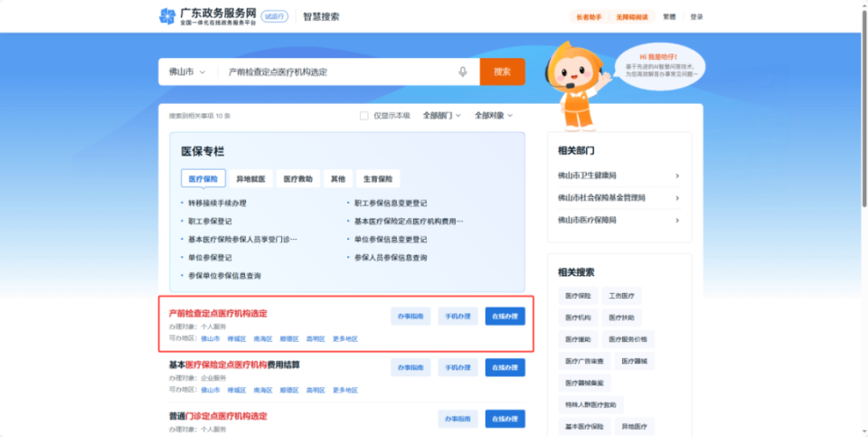Open the 佛山市医疗保障局 department chevron
Image resolution: width=868 pixels, height=437 pixels.
pyautogui.click(x=677, y=221)
